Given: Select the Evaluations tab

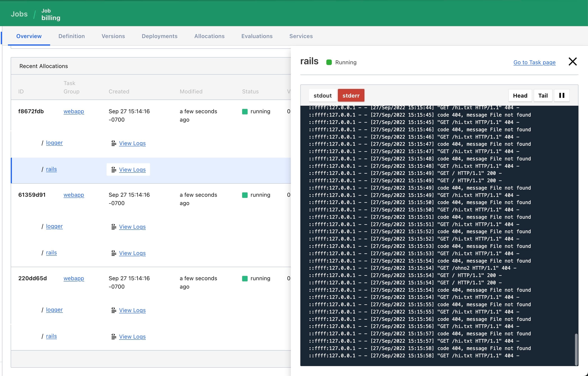Looking at the screenshot, I should (257, 36).
